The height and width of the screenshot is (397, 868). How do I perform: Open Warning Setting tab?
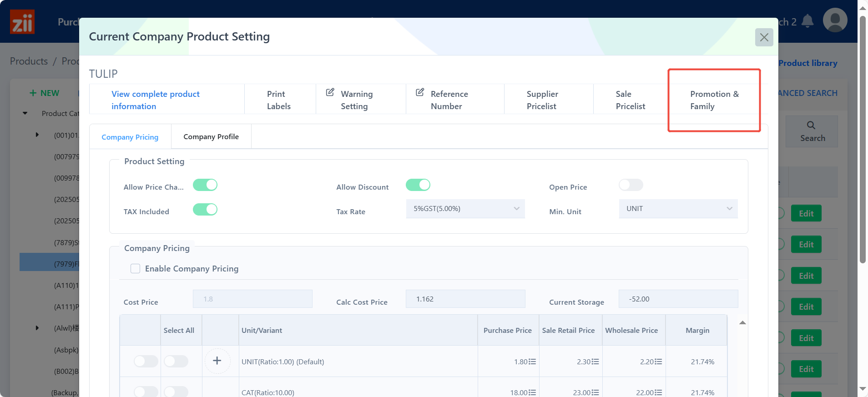pos(357,100)
